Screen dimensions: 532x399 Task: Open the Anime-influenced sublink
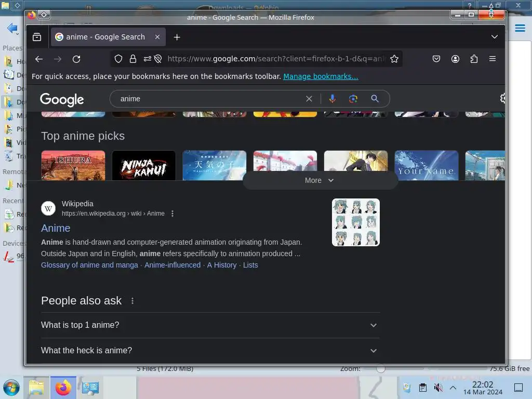172,265
